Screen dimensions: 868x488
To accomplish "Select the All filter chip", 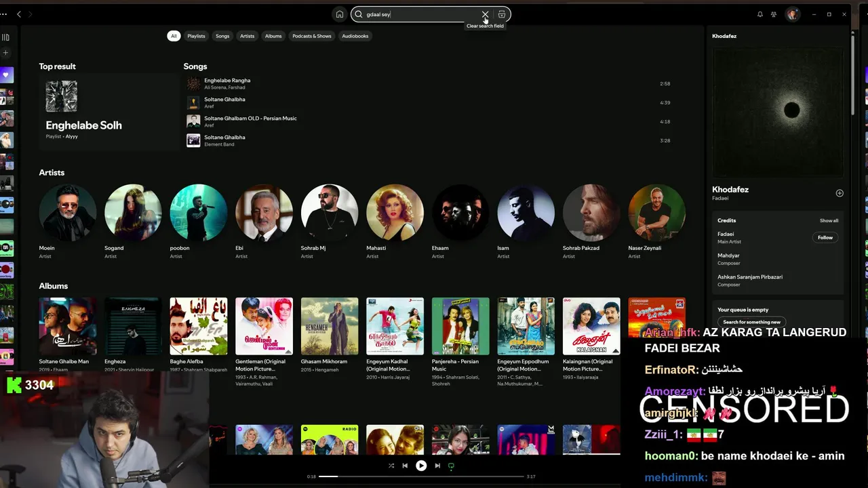I will pos(174,36).
